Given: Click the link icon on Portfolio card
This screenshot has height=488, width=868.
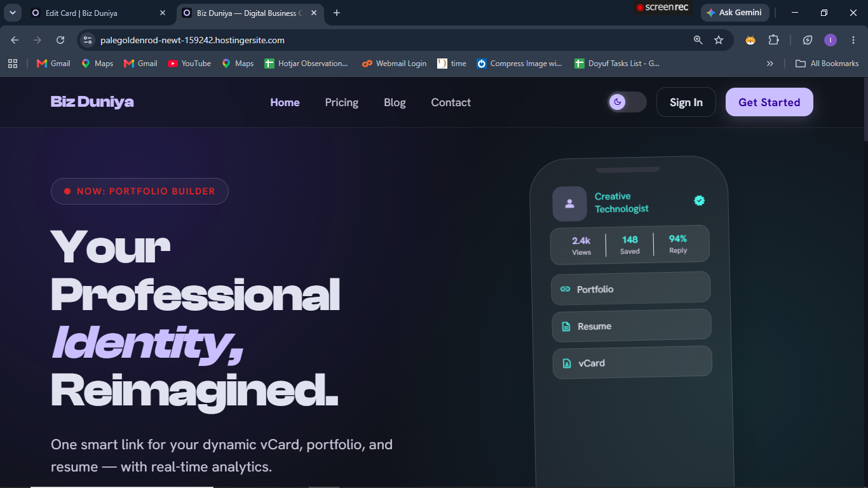Looking at the screenshot, I should 565,289.
